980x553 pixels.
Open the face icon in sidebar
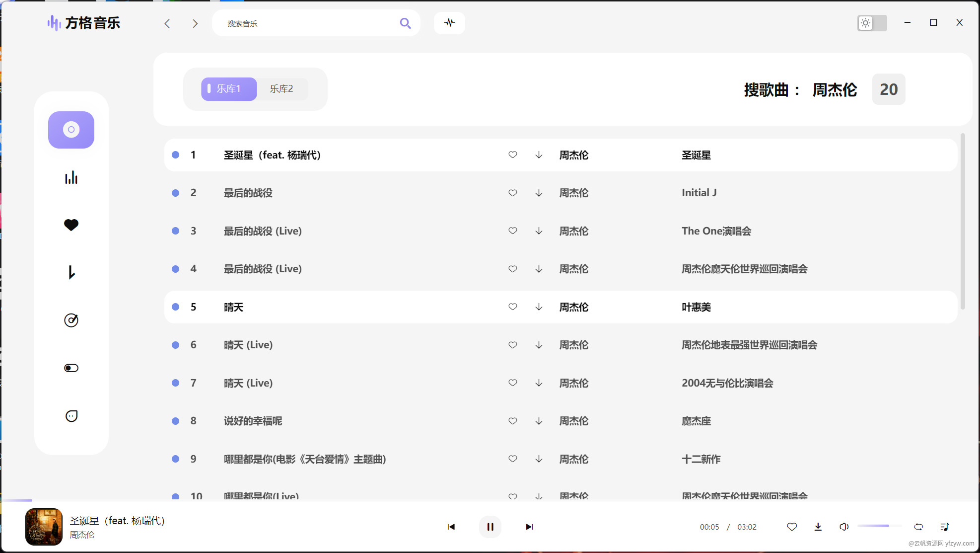click(x=71, y=416)
